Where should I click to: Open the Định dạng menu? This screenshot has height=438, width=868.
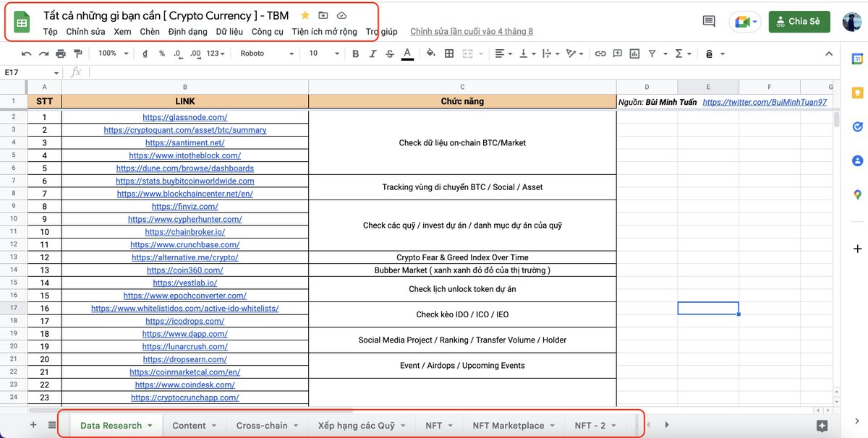coord(187,32)
